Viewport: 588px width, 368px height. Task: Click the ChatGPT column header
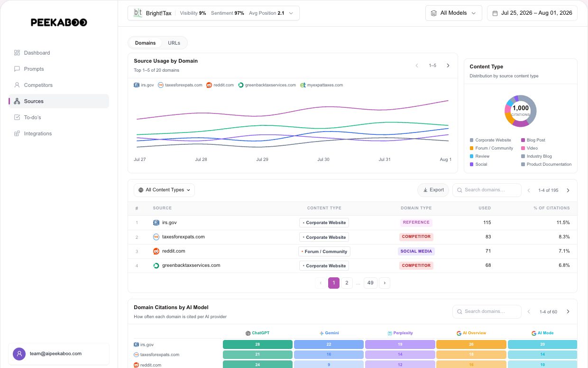(x=257, y=333)
